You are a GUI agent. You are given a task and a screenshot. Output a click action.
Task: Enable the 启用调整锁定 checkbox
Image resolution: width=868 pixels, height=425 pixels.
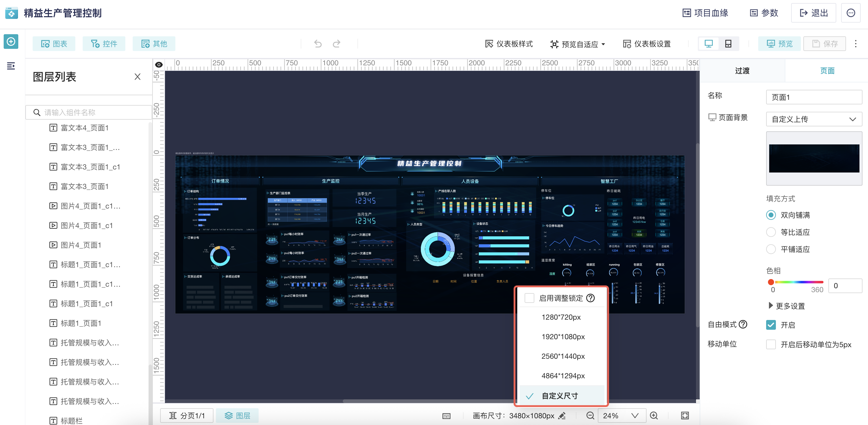point(529,298)
